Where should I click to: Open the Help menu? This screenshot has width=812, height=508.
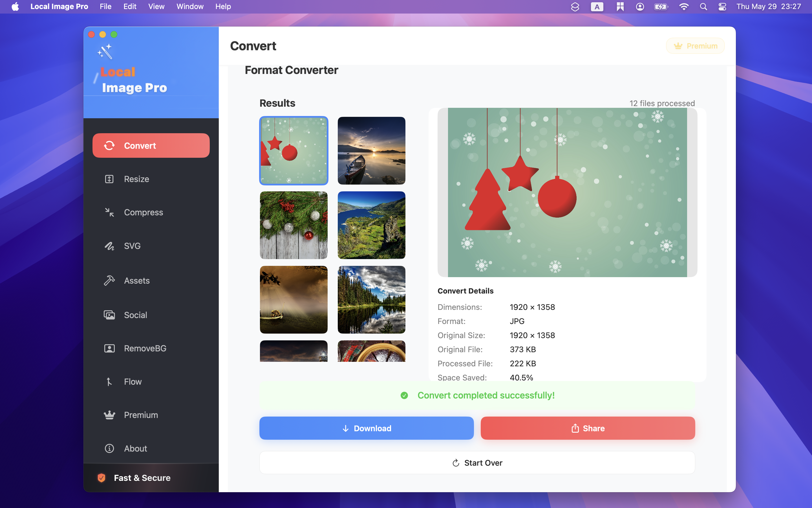[223, 6]
